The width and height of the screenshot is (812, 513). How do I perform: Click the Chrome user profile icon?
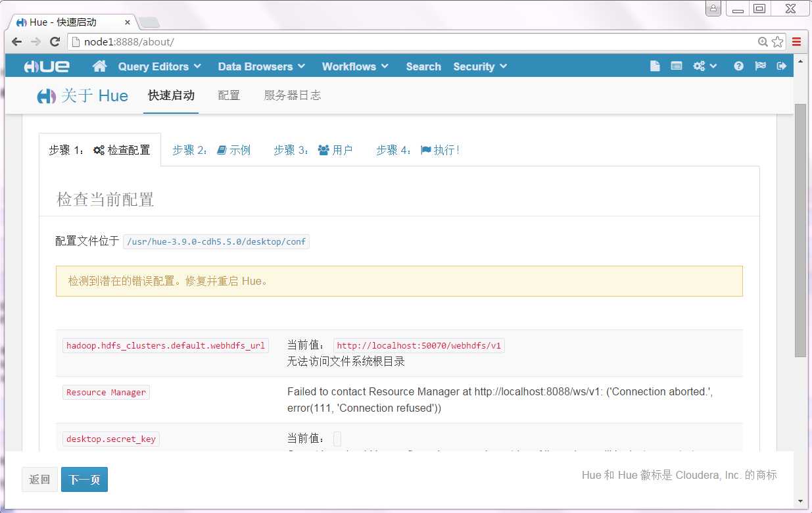tap(713, 9)
